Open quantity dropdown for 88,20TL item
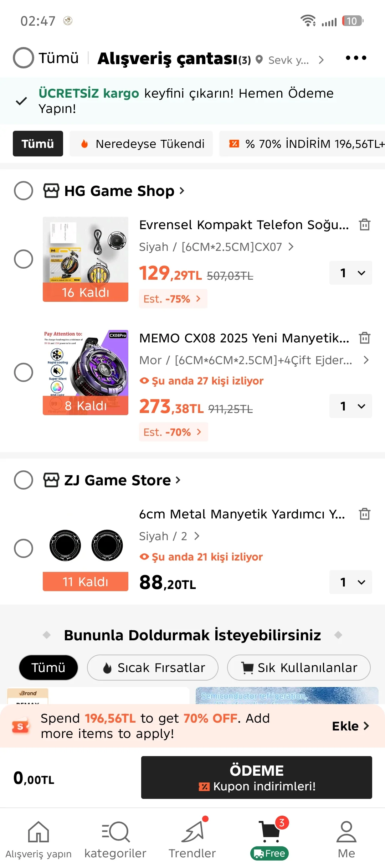Screen dimensions: 385x868 tap(350, 582)
